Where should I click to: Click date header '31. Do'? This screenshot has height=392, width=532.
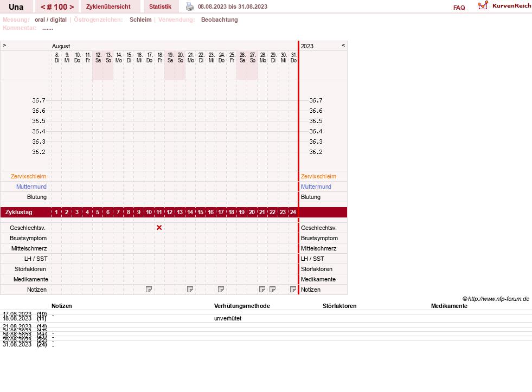coord(293,57)
